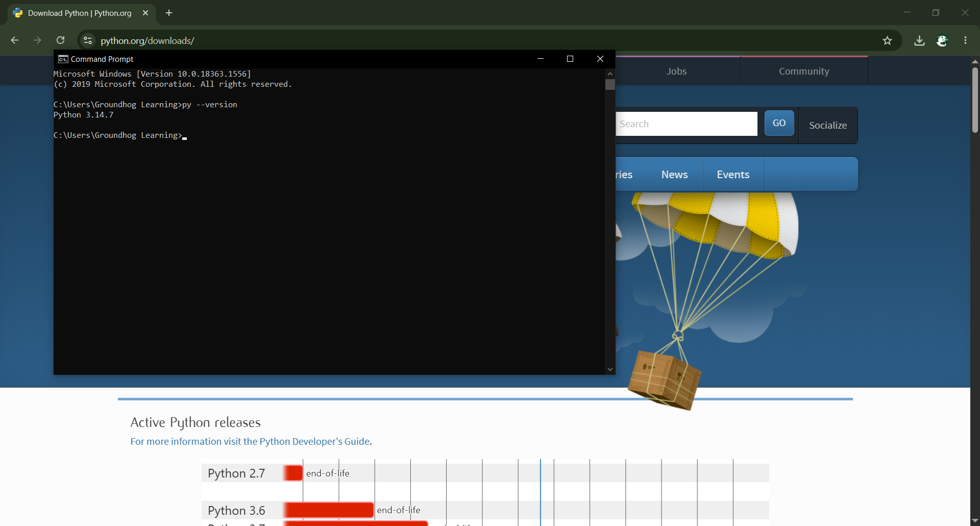Click the browser forward arrow

click(x=37, y=40)
